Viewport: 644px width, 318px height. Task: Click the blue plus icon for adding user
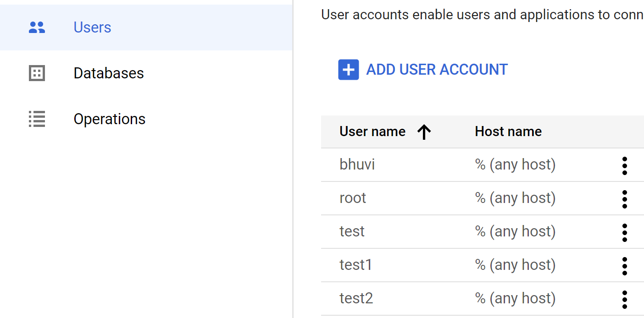(x=349, y=70)
